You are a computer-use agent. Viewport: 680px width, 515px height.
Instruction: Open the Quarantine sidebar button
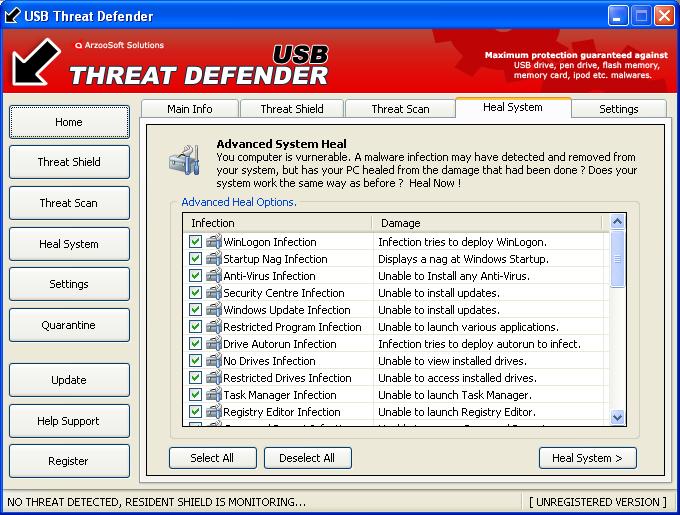tap(69, 325)
